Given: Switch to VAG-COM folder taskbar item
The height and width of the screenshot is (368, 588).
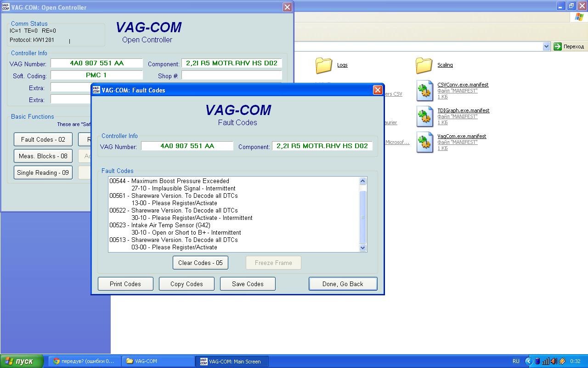Looking at the screenshot, I should 158,361.
